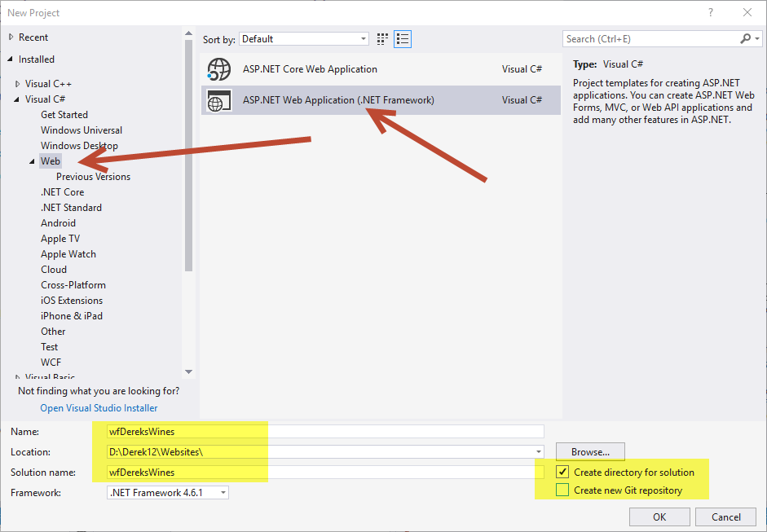Open the help question mark button
767x532 pixels.
[x=711, y=13]
